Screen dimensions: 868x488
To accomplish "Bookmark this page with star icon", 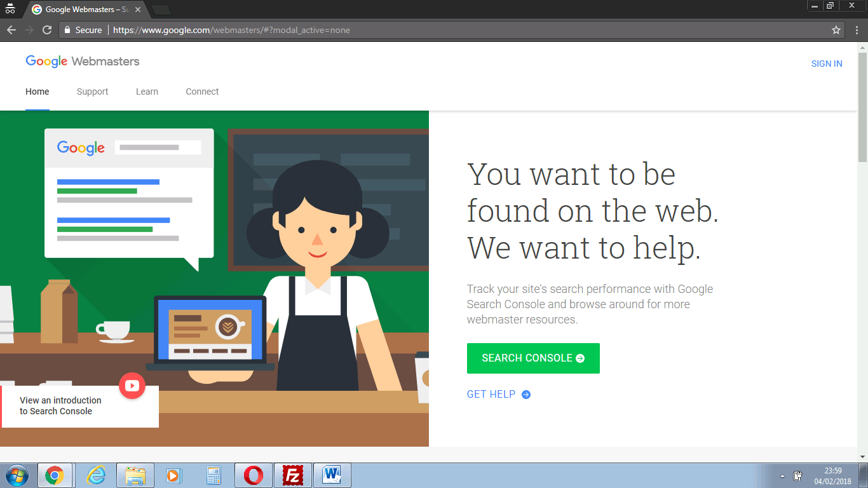I will tap(836, 30).
